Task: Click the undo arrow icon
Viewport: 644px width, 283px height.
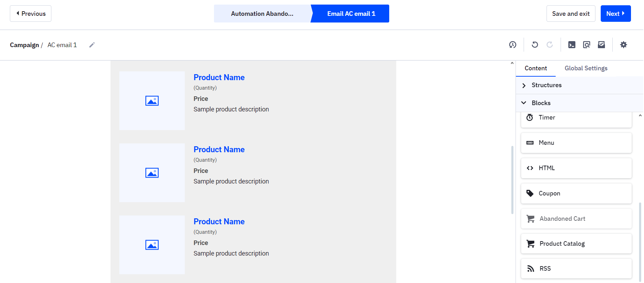Action: pyautogui.click(x=535, y=45)
